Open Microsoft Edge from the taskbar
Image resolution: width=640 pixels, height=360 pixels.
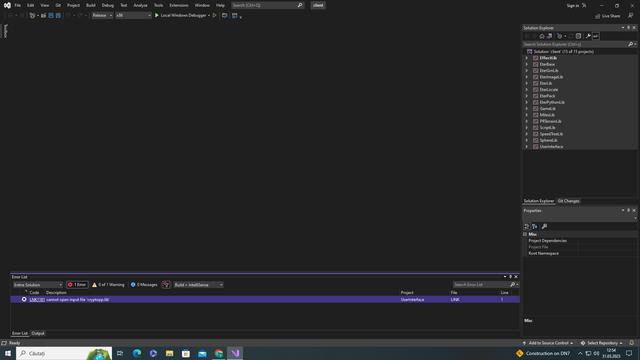point(137,353)
